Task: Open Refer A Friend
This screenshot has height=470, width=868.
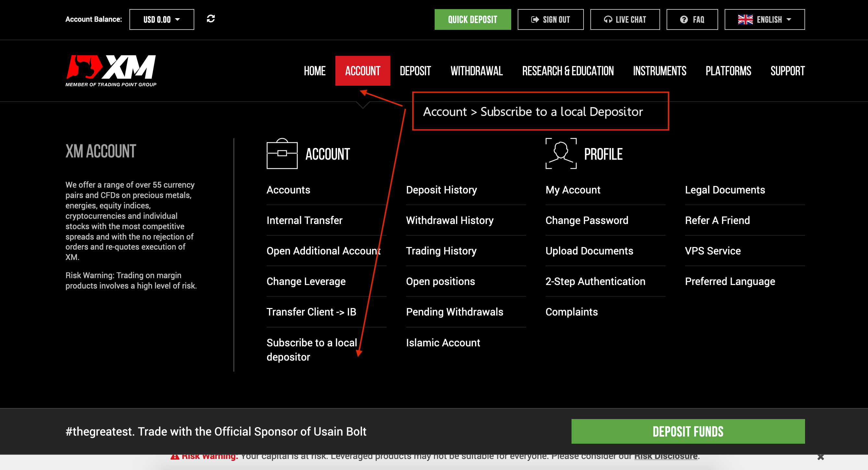Action: (x=717, y=220)
